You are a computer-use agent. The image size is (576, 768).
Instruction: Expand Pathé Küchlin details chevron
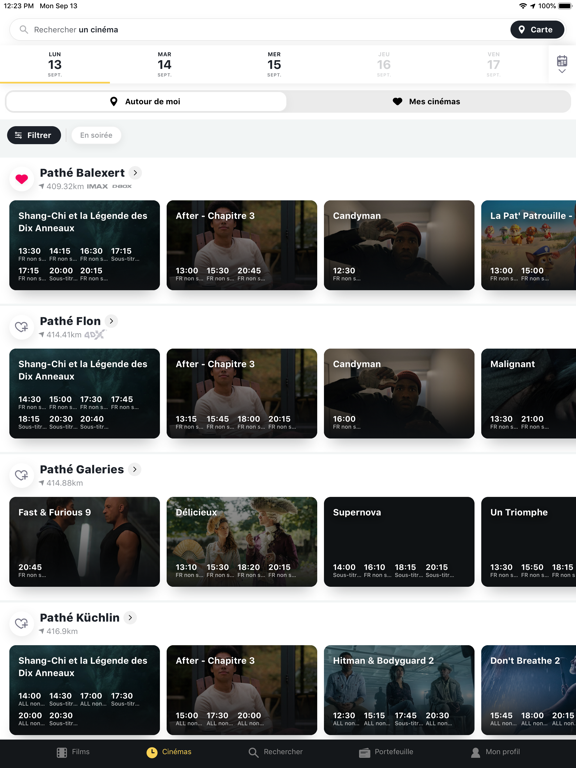point(130,618)
